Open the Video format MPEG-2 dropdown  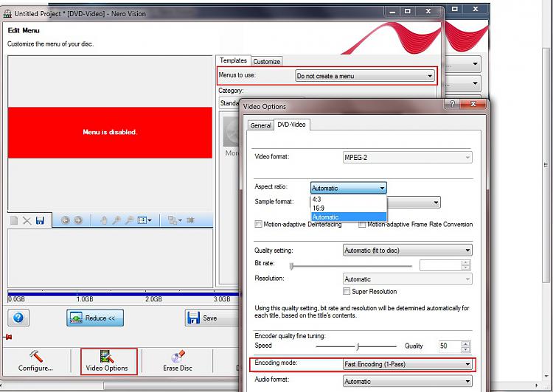pos(407,157)
